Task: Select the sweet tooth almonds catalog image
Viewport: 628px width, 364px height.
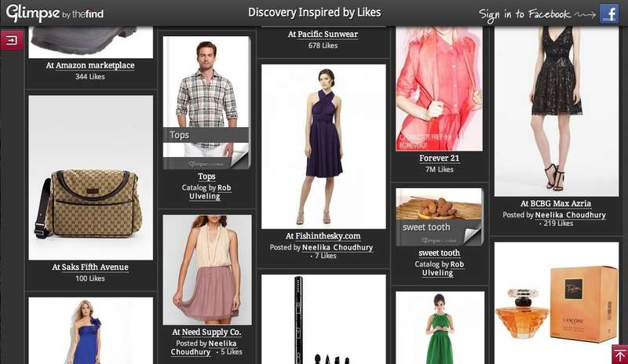Action: (440, 217)
